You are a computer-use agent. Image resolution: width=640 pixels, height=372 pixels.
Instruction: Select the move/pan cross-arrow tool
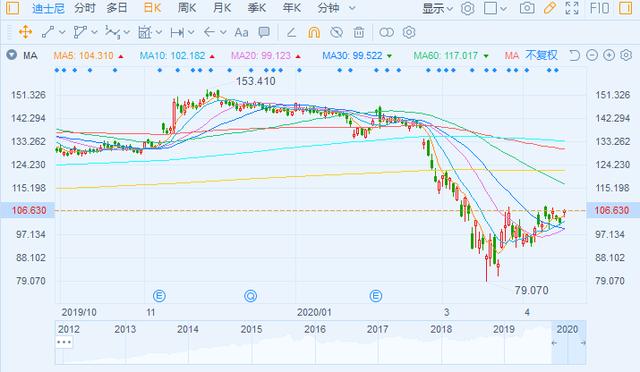click(25, 32)
